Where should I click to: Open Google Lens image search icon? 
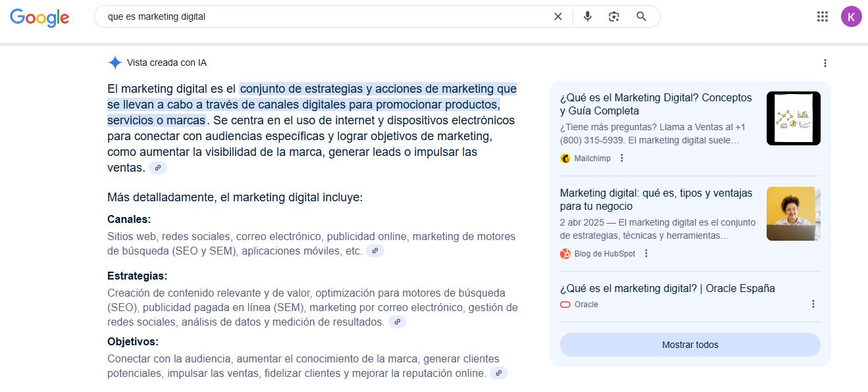coord(614,16)
